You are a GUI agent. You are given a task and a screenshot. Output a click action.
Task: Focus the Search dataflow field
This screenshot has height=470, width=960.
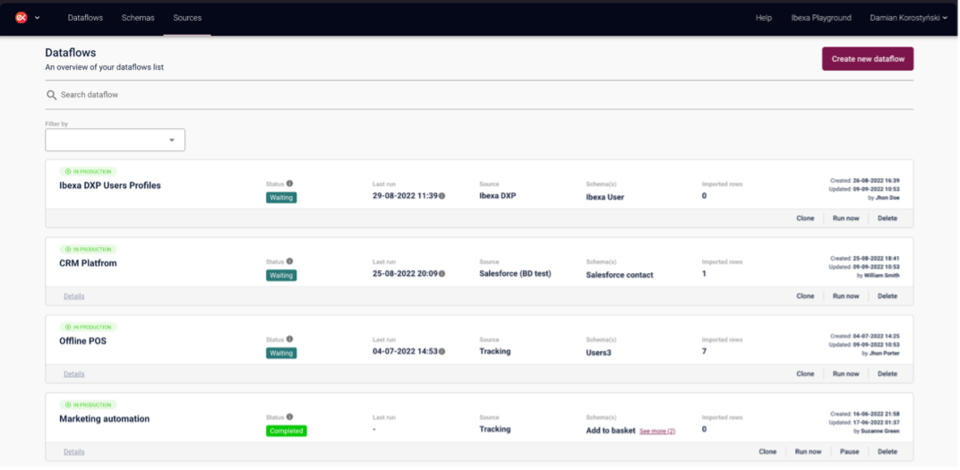(479, 95)
